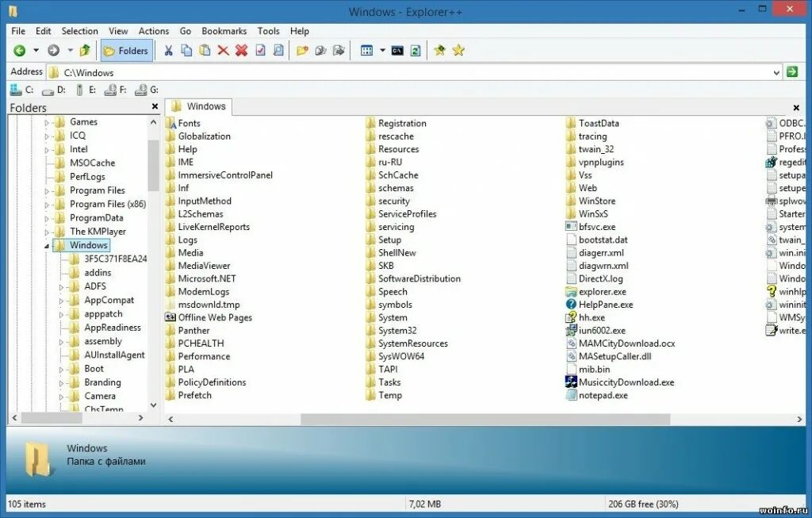Copy the selected items from the toolbar
The image size is (812, 518).
click(186, 50)
